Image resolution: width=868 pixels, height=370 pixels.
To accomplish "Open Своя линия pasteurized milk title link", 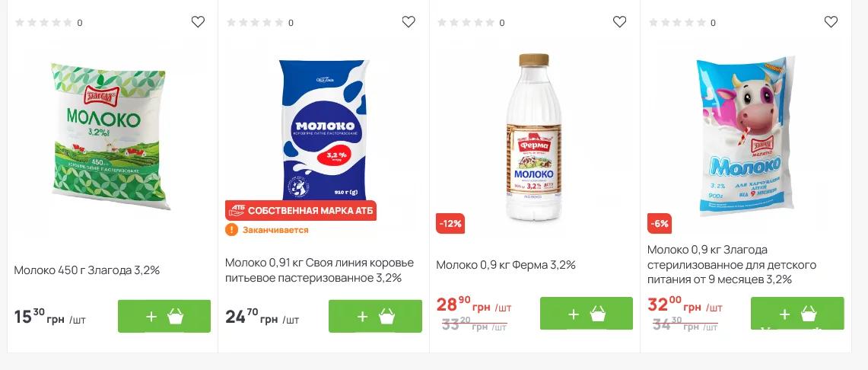I will pos(320,270).
